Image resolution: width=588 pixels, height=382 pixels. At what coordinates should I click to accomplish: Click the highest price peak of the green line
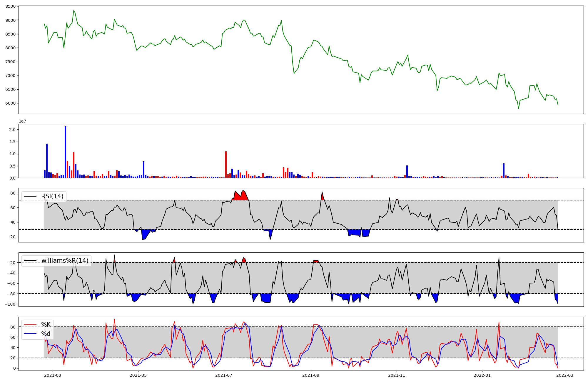point(73,11)
